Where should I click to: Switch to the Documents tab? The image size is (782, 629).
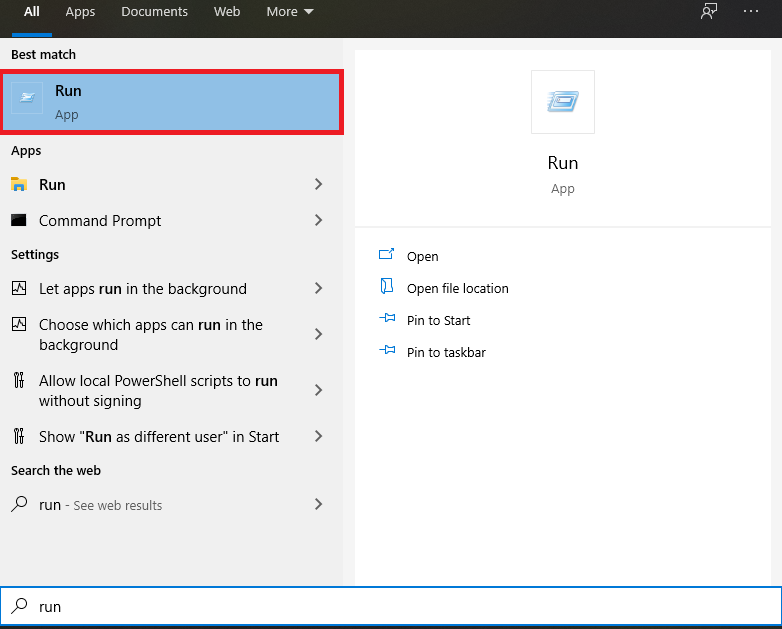[154, 12]
